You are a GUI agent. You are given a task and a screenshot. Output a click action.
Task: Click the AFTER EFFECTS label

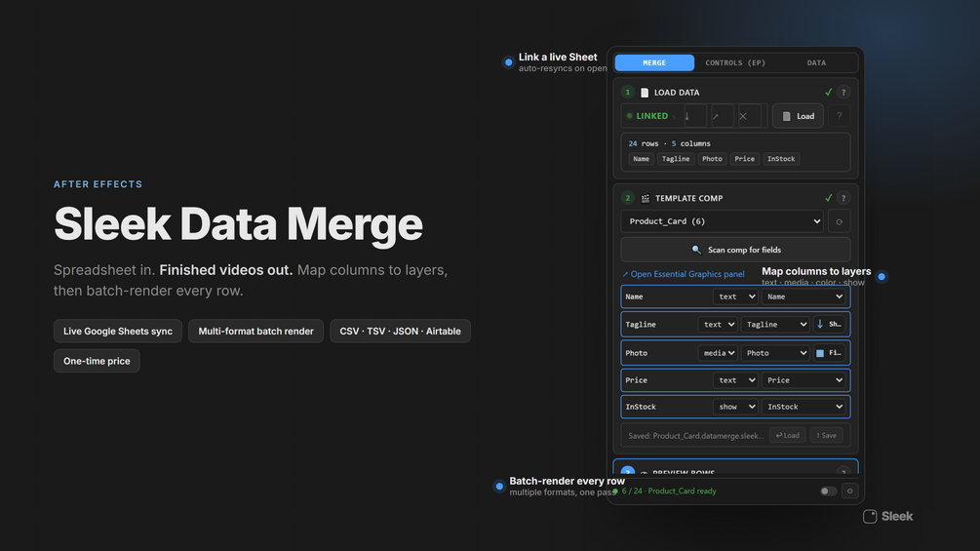click(x=98, y=184)
